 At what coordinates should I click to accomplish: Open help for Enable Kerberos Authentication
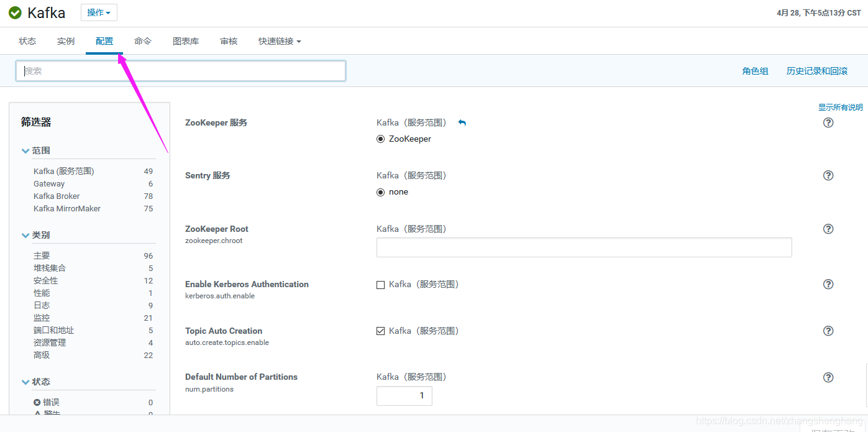point(828,284)
